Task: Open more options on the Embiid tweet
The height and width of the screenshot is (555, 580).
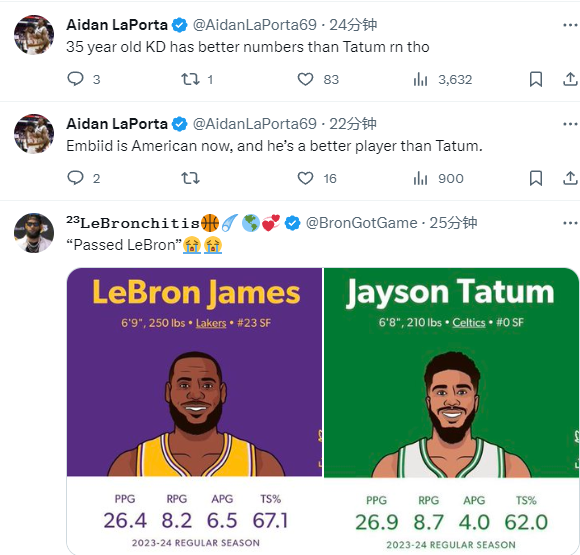Action: point(570,124)
